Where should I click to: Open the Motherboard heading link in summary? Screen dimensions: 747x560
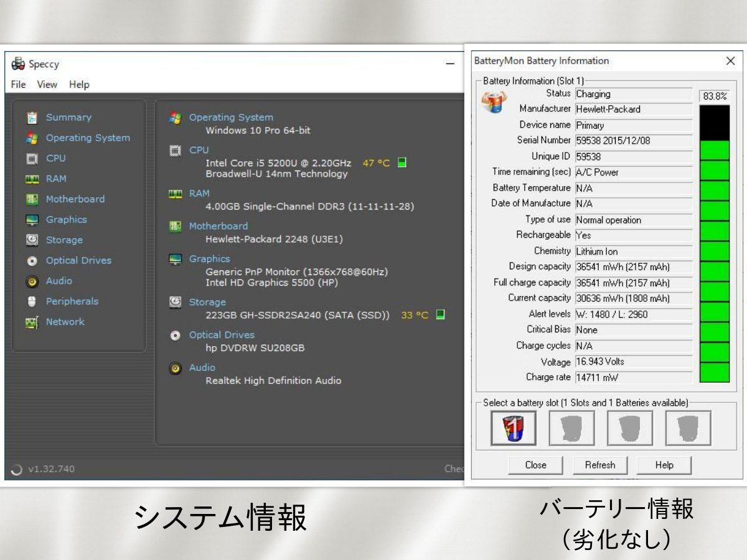coord(218,226)
